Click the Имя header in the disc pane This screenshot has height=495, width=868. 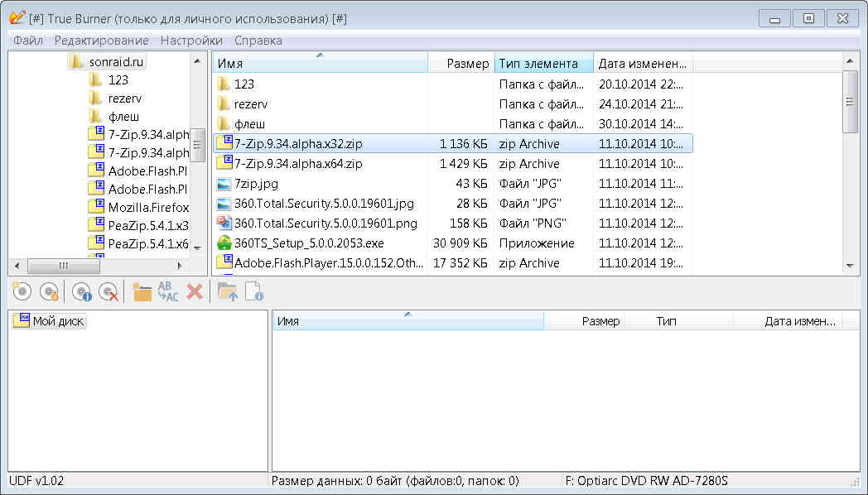(408, 321)
